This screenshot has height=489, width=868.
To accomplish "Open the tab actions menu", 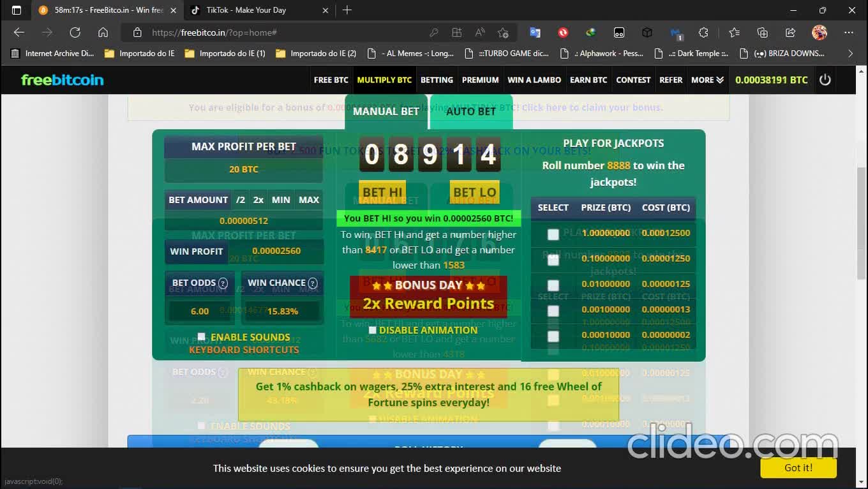I will [x=17, y=10].
